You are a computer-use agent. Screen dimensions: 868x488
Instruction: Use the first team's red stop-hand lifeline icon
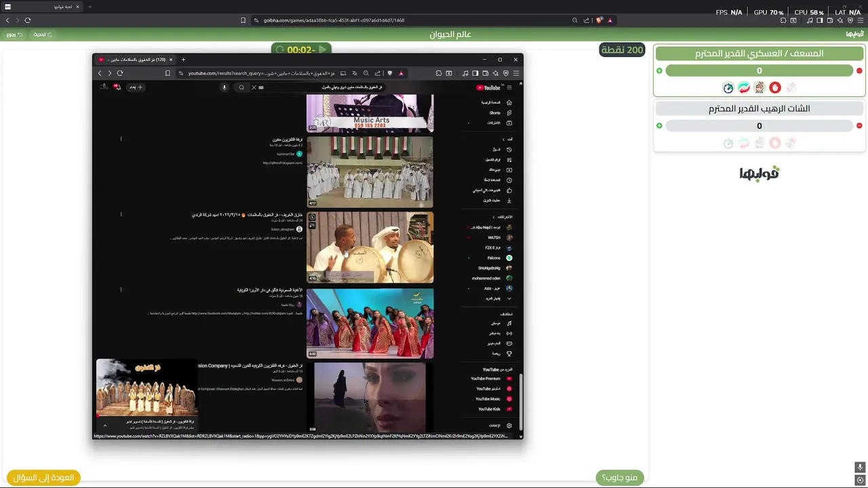pos(775,87)
